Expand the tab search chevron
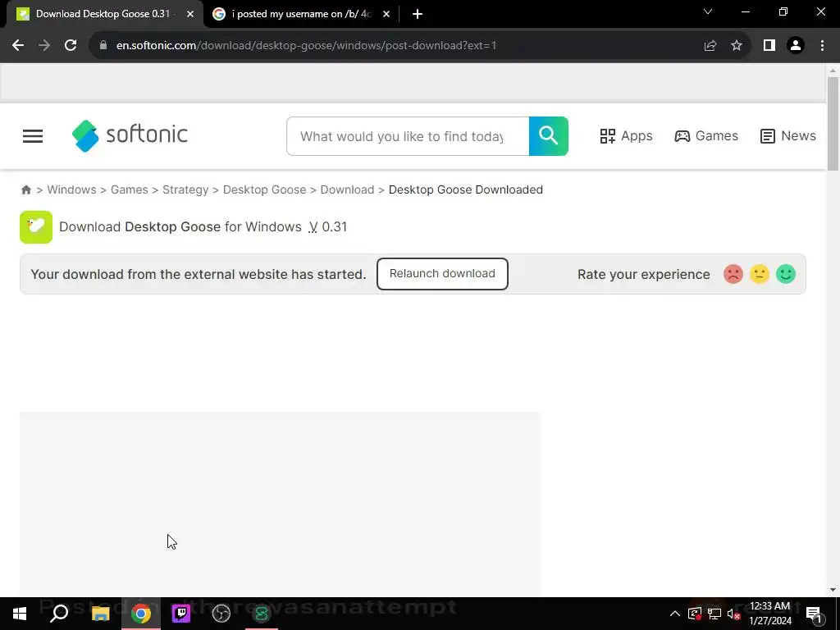This screenshot has width=840, height=630. click(x=708, y=11)
